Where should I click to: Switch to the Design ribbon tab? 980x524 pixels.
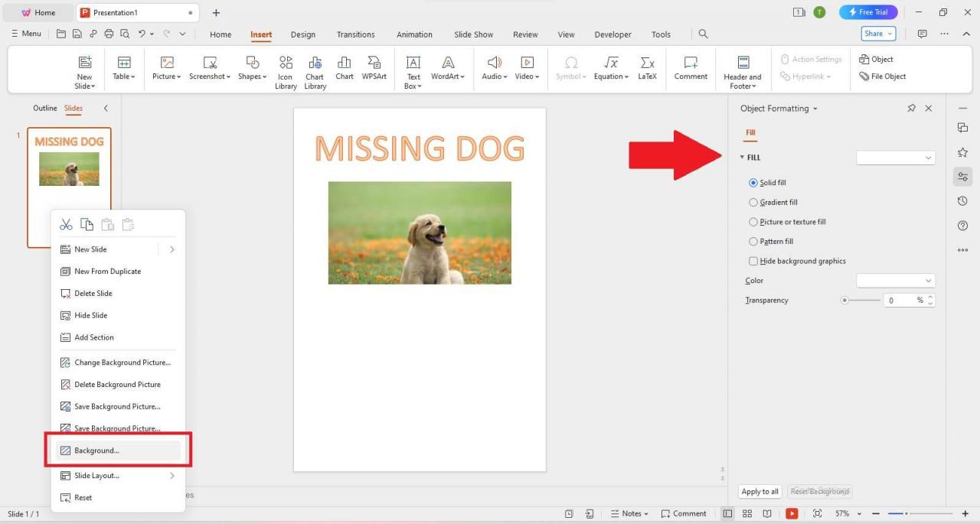302,34
